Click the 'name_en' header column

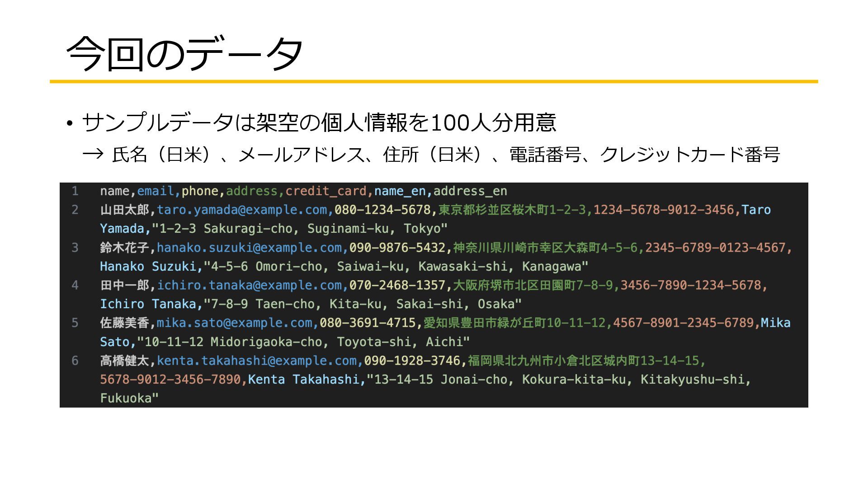coord(400,191)
